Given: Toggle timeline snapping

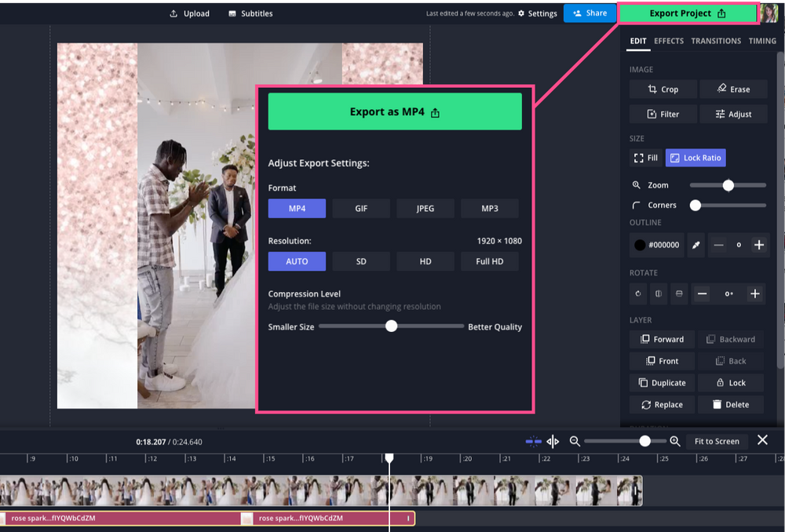Looking at the screenshot, I should coord(533,441).
